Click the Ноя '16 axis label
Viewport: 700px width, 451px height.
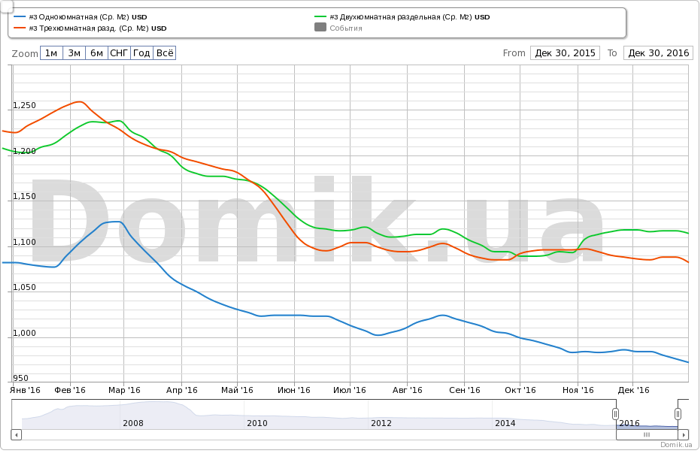click(x=578, y=390)
